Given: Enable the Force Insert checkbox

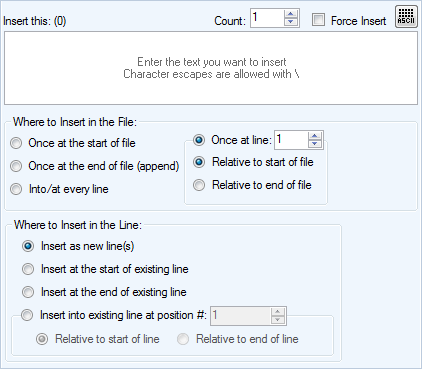Looking at the screenshot, I should (x=318, y=20).
